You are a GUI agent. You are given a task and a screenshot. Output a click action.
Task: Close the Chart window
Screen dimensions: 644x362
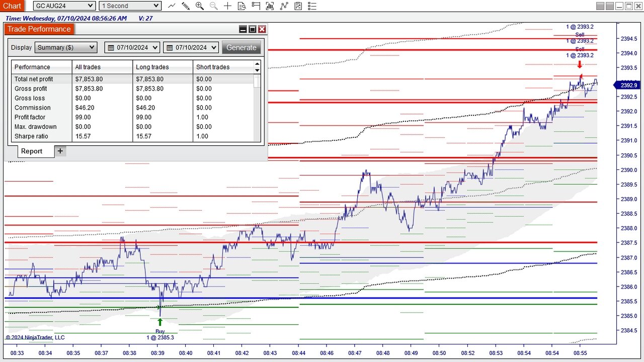(638, 6)
